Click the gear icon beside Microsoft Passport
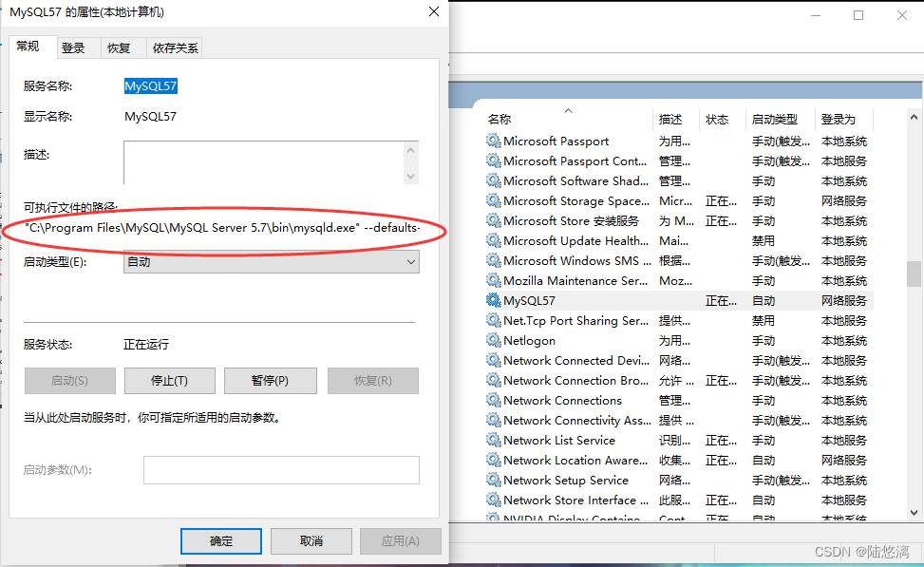 [493, 141]
